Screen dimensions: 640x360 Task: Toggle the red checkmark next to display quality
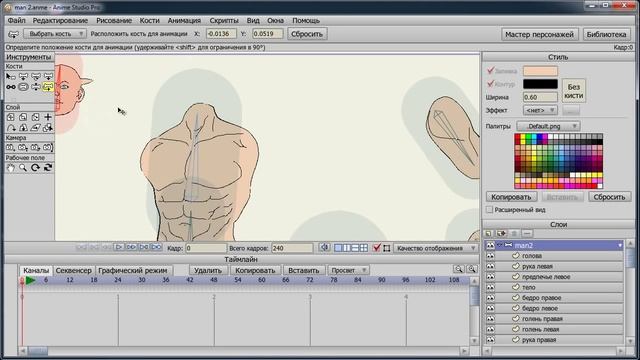377,248
